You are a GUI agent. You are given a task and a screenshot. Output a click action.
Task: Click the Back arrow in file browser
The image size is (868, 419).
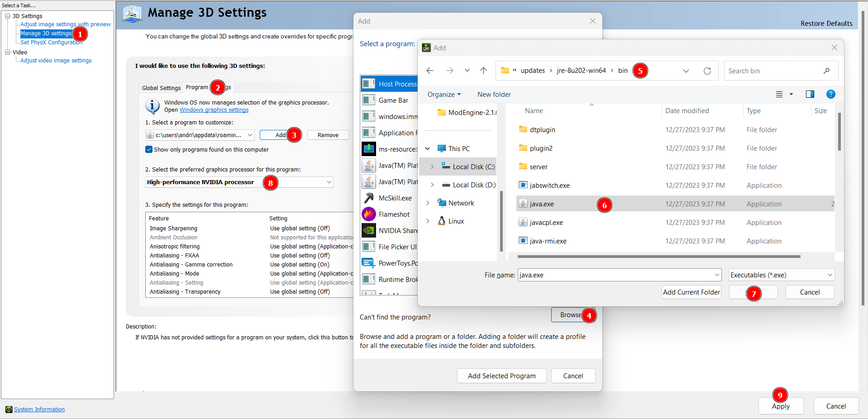[x=430, y=71]
